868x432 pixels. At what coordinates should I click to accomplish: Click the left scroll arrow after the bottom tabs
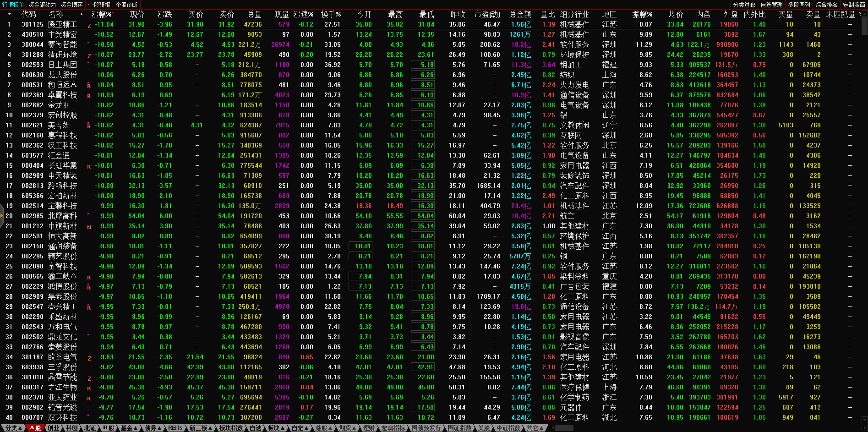(552, 428)
